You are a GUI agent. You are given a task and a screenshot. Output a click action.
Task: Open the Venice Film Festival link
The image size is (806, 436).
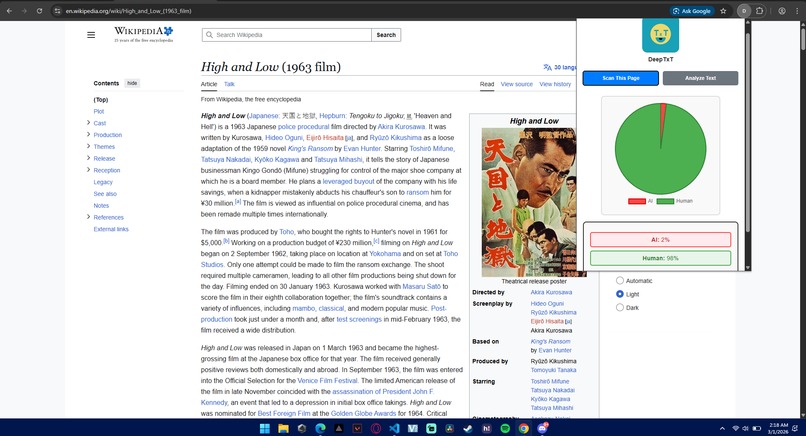point(327,381)
